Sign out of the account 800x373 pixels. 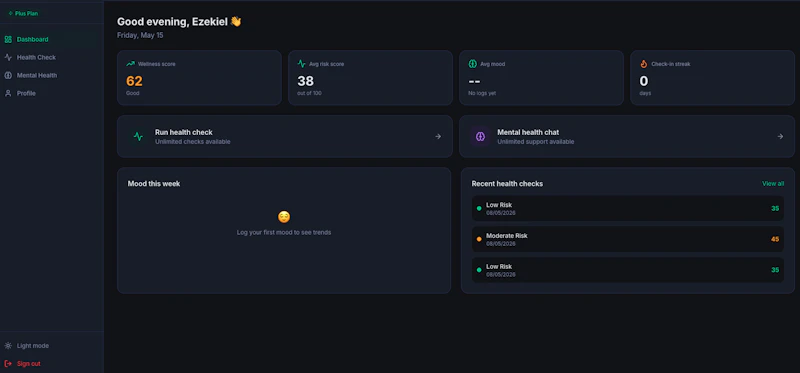[50, 363]
